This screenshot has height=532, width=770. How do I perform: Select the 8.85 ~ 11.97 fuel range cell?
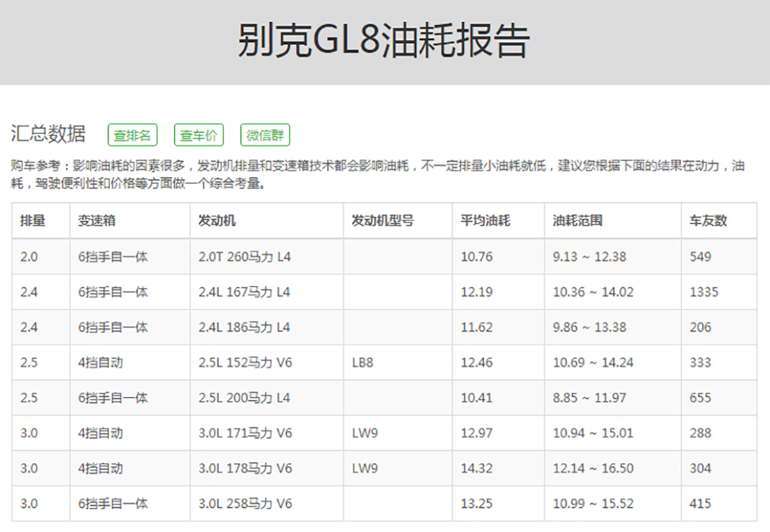(x=590, y=398)
